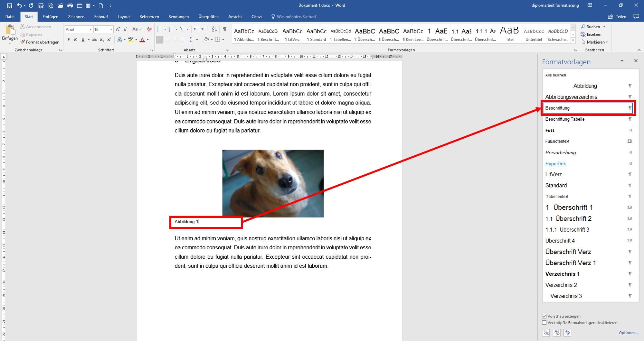The width and height of the screenshot is (644, 341).
Task: Click the Optionen... link
Action: point(629,333)
